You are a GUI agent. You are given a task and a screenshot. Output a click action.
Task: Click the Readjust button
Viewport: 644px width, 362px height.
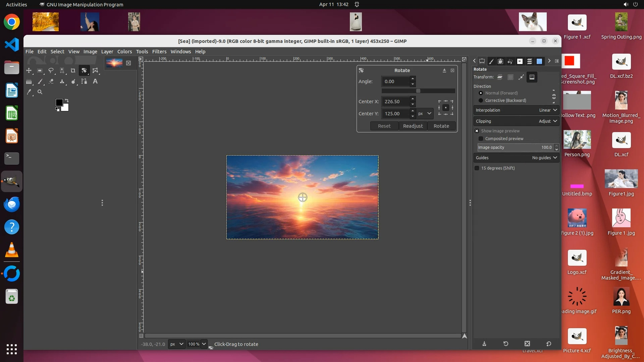click(413, 126)
